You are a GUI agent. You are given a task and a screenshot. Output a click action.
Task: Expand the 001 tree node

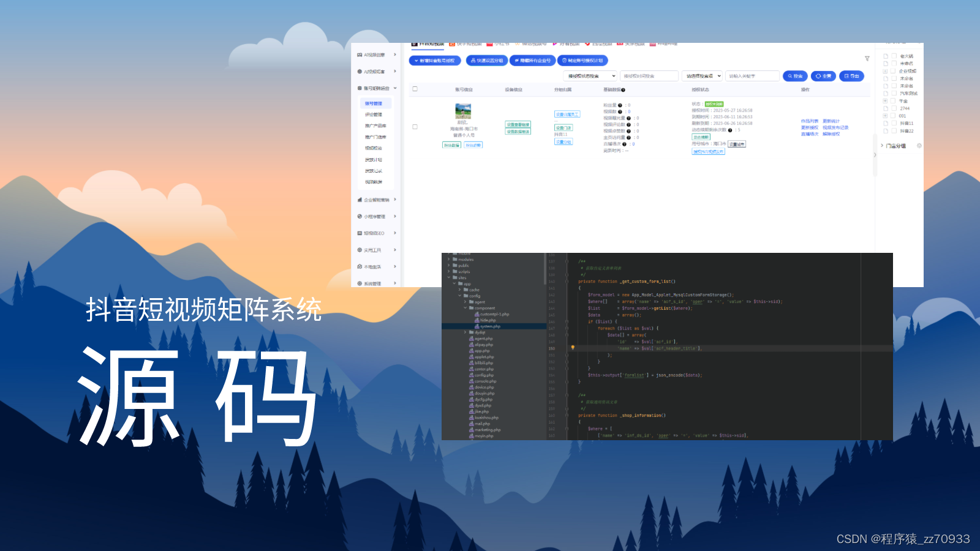885,116
